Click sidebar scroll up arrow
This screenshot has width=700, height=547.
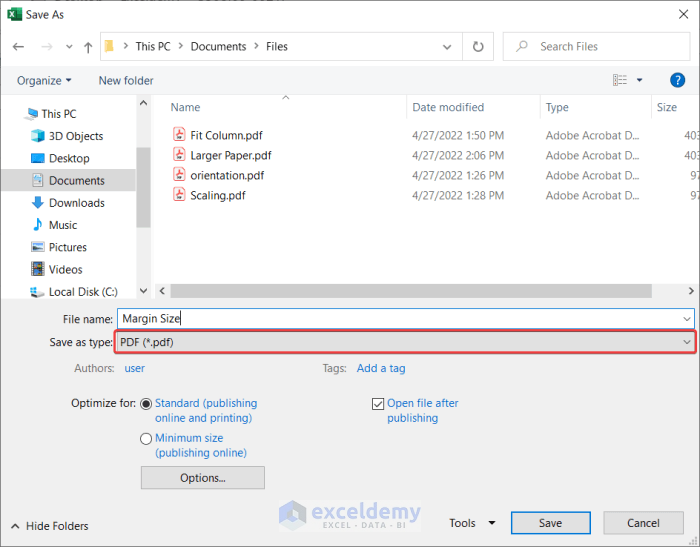(143, 103)
